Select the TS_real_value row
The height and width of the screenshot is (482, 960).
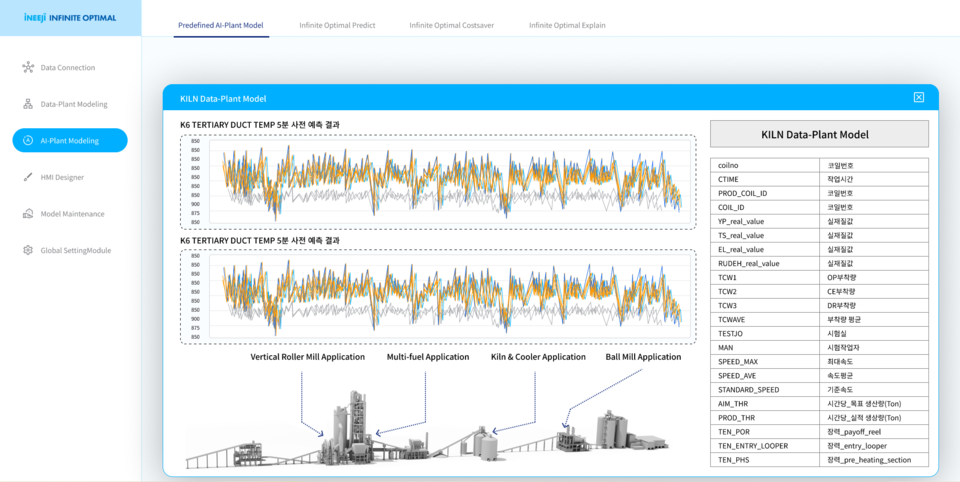pos(819,235)
